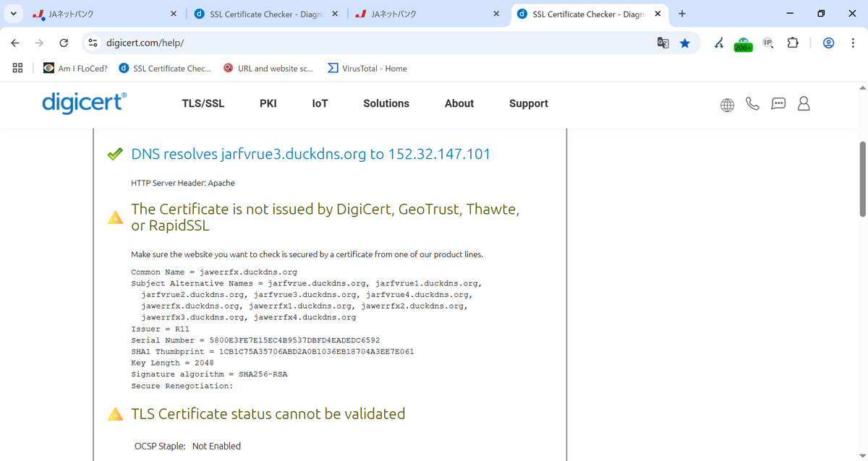Click DNS resolves jarfvrue3.duckdns.org heading

pos(311,154)
